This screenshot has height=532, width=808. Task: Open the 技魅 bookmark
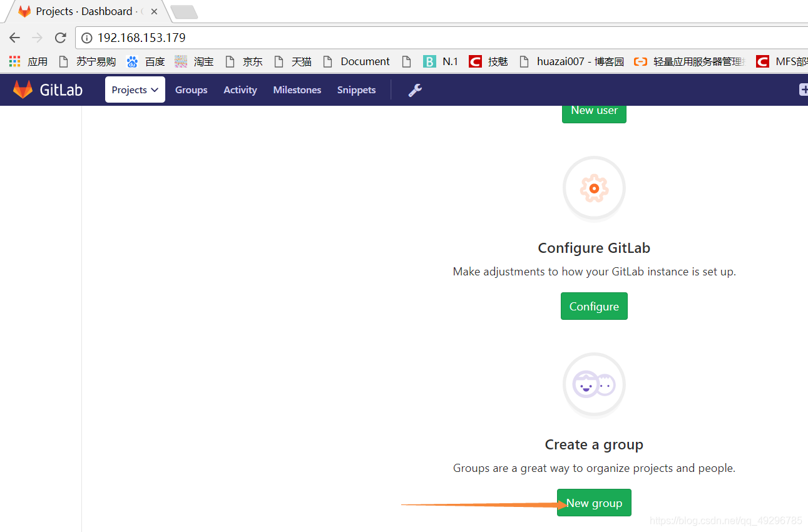tap(488, 61)
